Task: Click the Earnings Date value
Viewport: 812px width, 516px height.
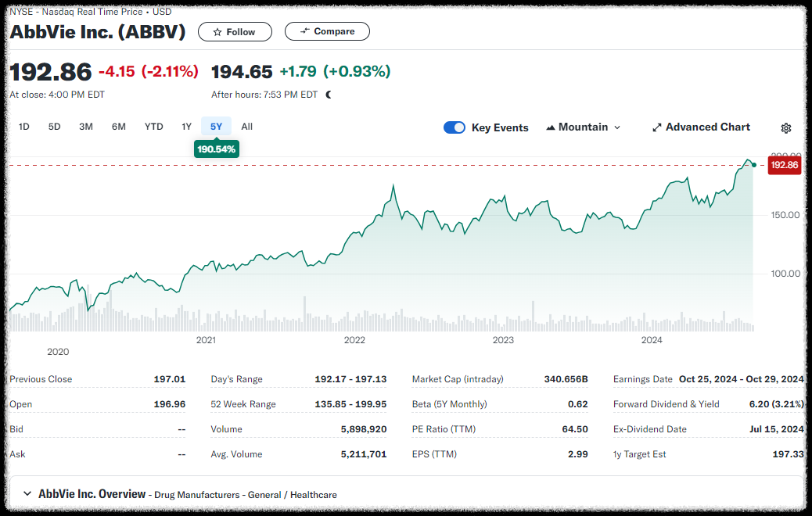Action: [x=742, y=379]
